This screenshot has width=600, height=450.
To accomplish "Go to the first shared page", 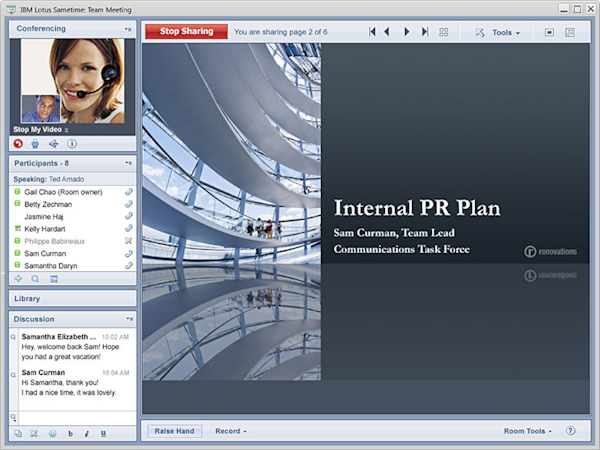I will coord(372,32).
